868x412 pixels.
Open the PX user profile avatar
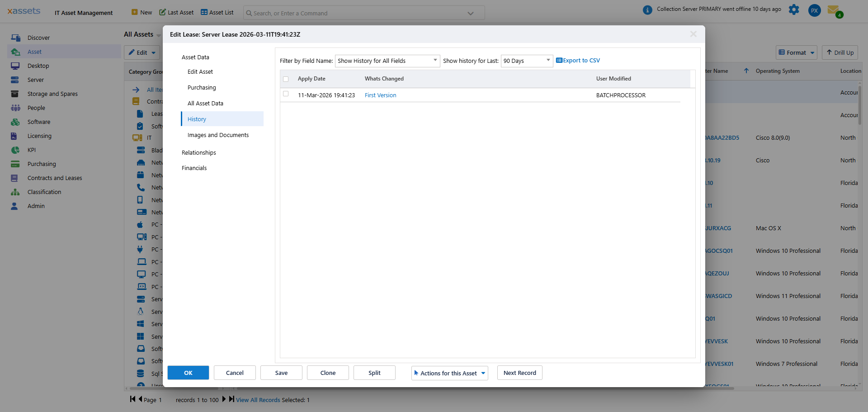coord(814,10)
